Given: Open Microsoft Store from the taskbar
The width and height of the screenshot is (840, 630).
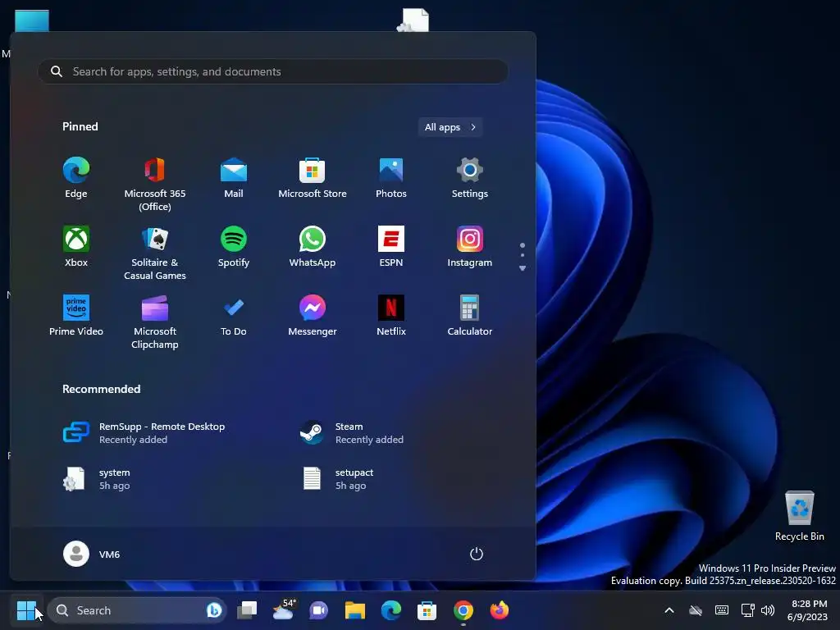Looking at the screenshot, I should [427, 610].
